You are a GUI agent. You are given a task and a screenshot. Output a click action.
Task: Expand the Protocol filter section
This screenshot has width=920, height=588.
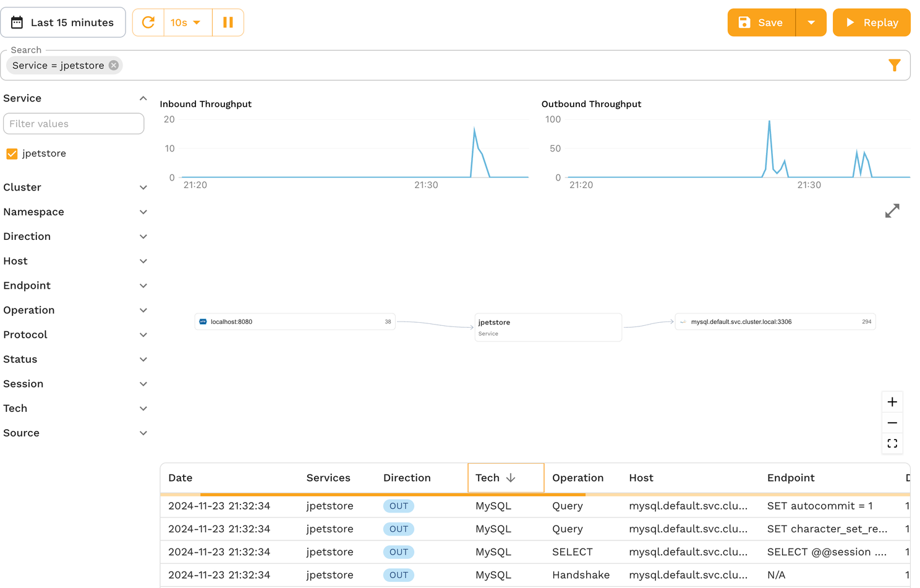pyautogui.click(x=143, y=335)
